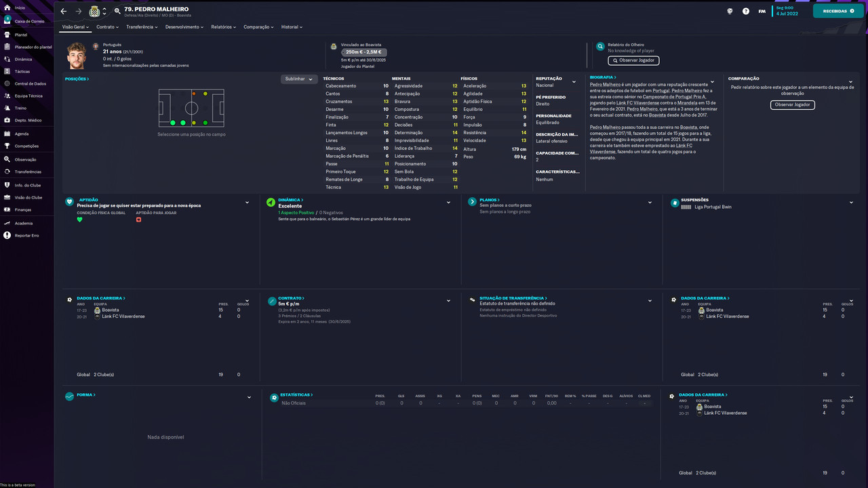
Task: Open Depto. Médico
Action: (28, 120)
